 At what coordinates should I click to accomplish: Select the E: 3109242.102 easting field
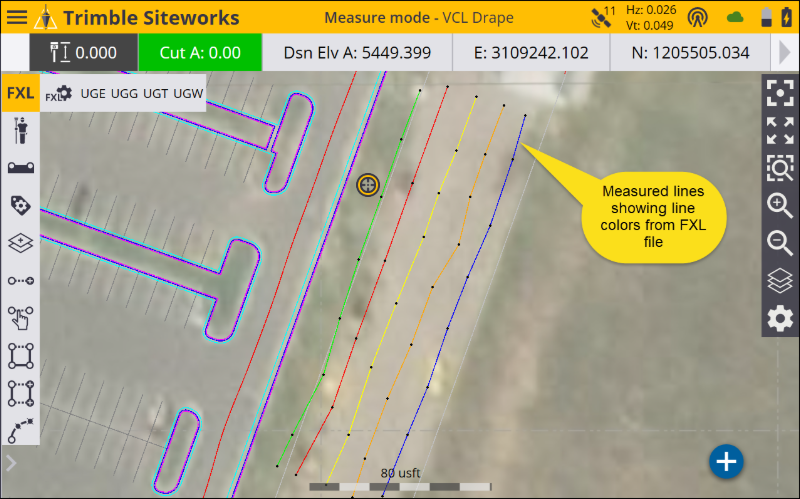pos(531,52)
